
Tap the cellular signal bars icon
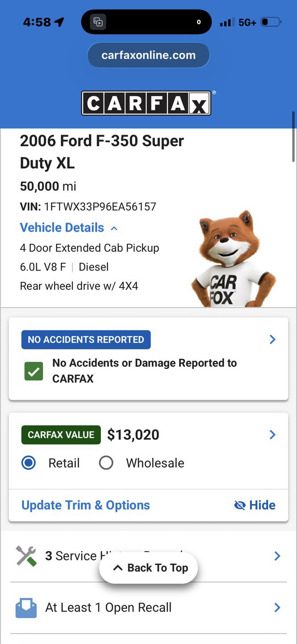pyautogui.click(x=227, y=22)
